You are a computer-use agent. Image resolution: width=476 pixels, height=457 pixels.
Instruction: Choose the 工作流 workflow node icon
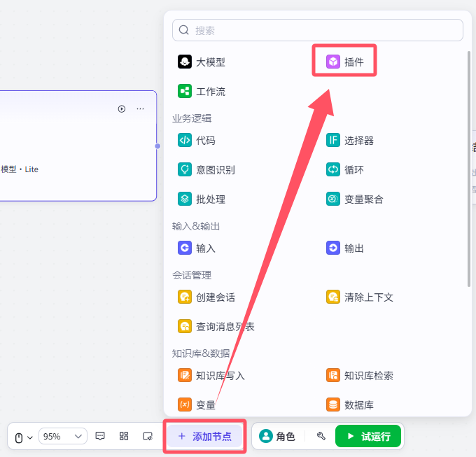click(185, 91)
